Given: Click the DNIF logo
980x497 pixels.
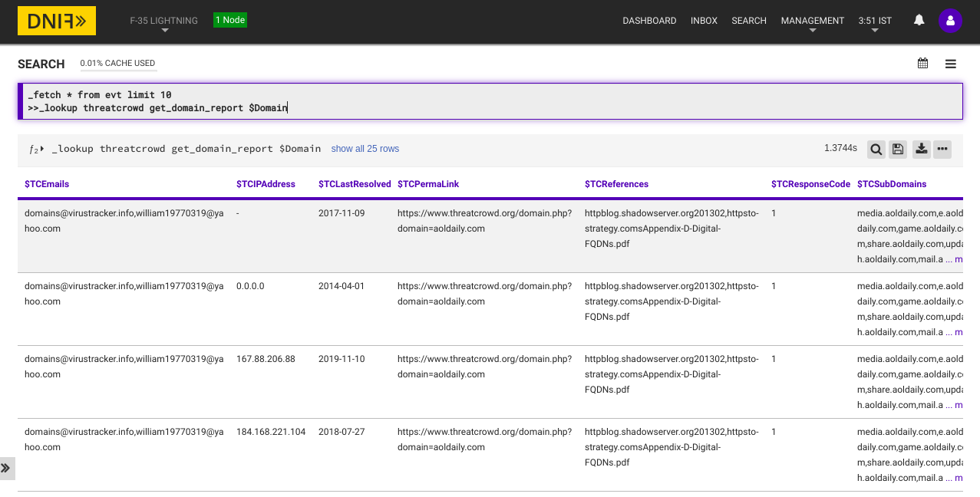Looking at the screenshot, I should [57, 21].
